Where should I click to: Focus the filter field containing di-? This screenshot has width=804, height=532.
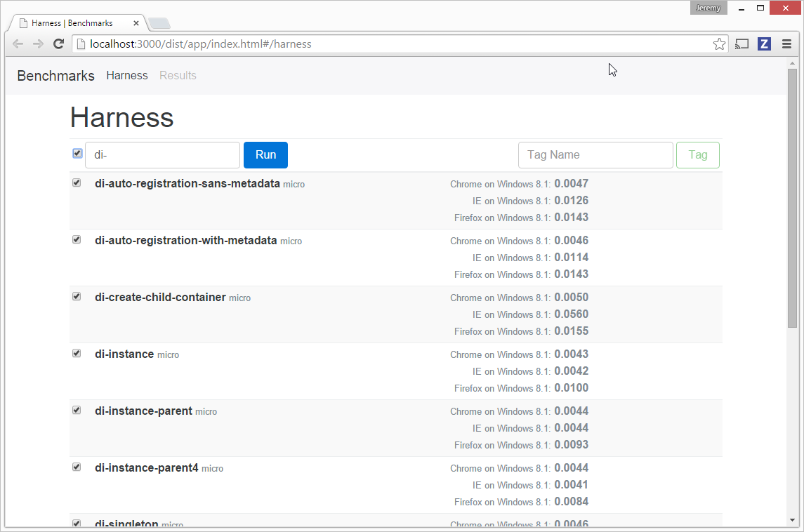162,155
